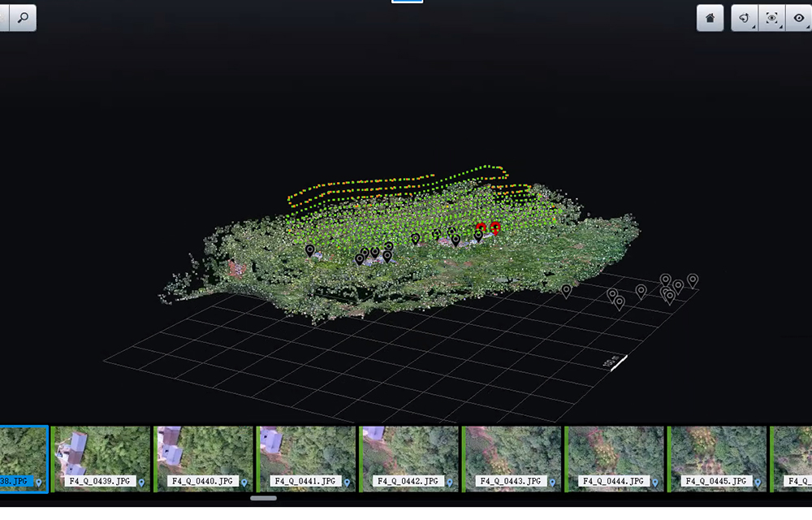Click the geotag pin icon on F4_Q_0444.JPG

pyautogui.click(x=654, y=483)
